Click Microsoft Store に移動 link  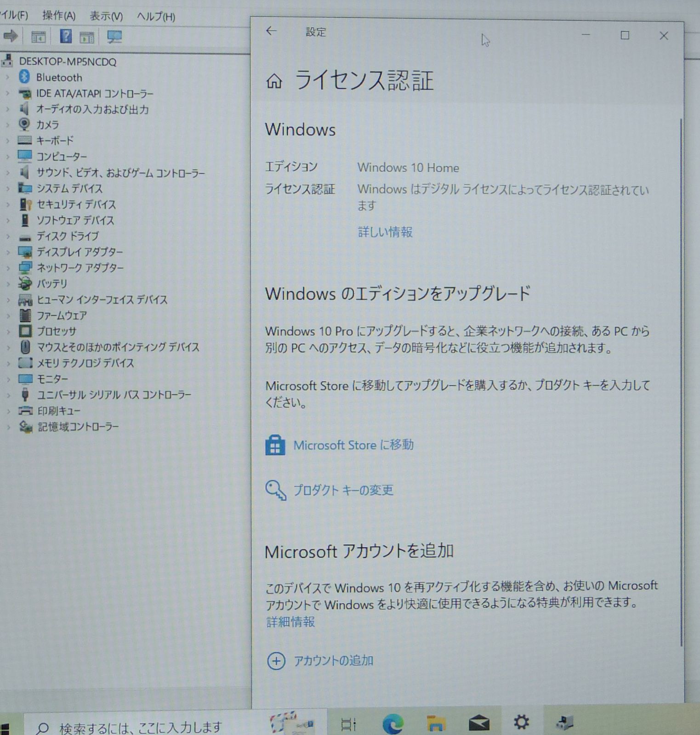pyautogui.click(x=353, y=445)
